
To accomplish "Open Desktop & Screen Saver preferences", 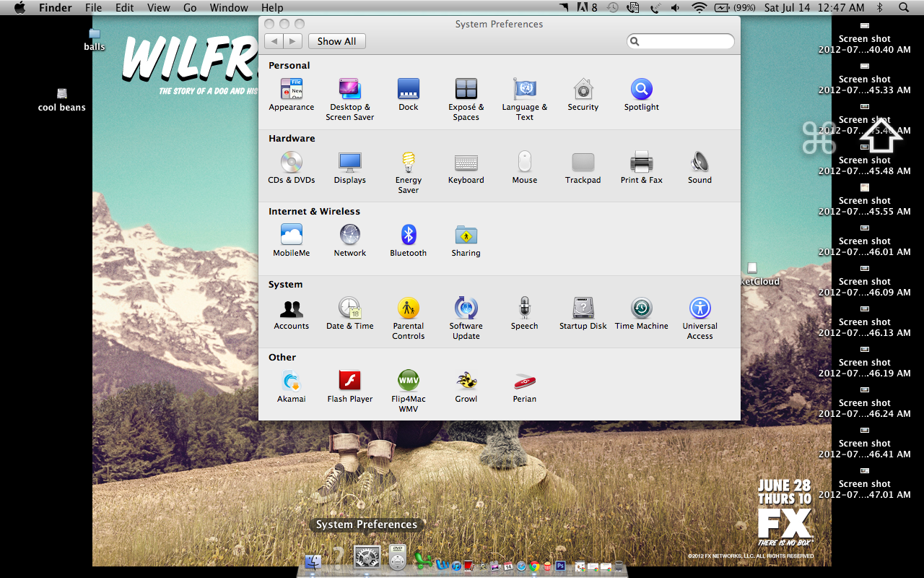I will tap(349, 100).
